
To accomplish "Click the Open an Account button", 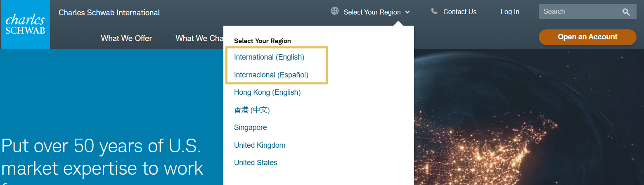I will (587, 37).
